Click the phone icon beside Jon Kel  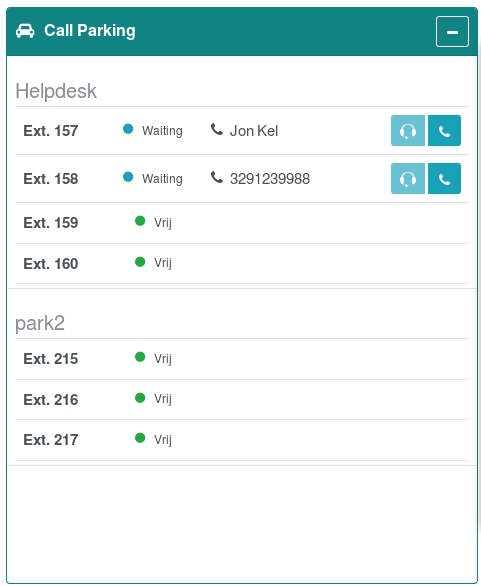[x=217, y=129]
